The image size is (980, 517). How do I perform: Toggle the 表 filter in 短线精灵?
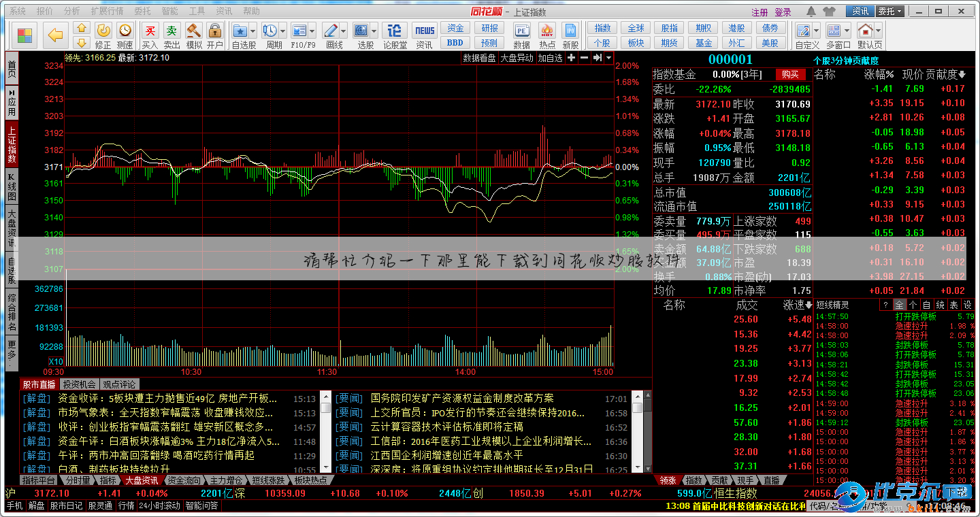pos(953,305)
